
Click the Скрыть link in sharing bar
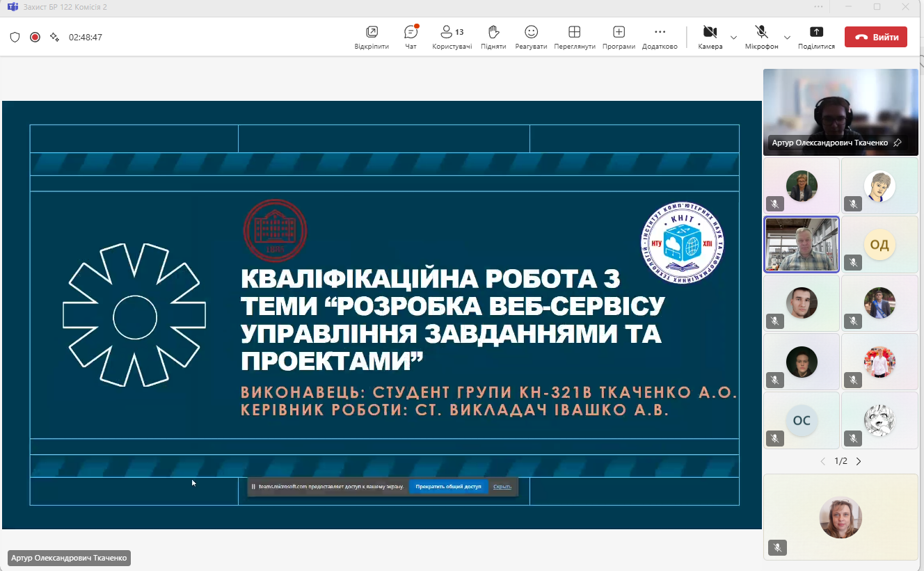tap(502, 487)
